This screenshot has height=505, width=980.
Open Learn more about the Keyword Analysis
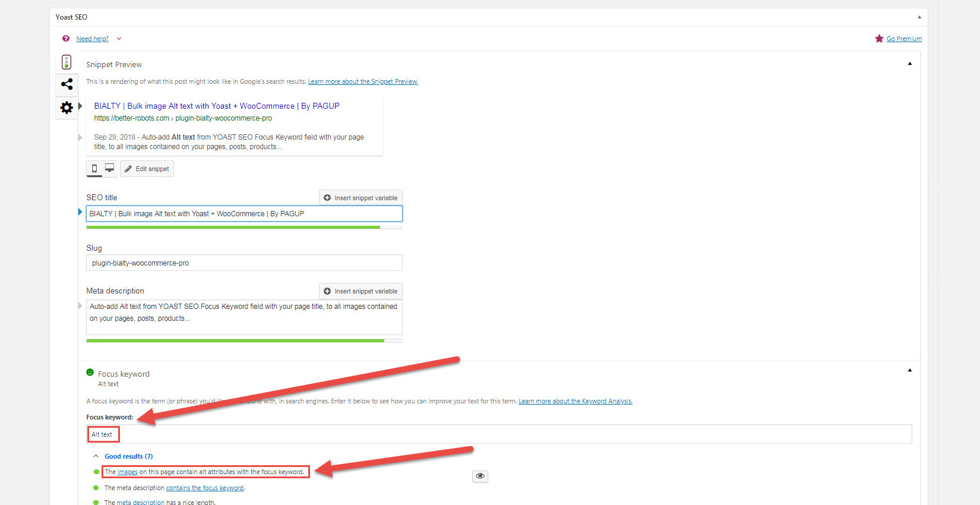[576, 402]
